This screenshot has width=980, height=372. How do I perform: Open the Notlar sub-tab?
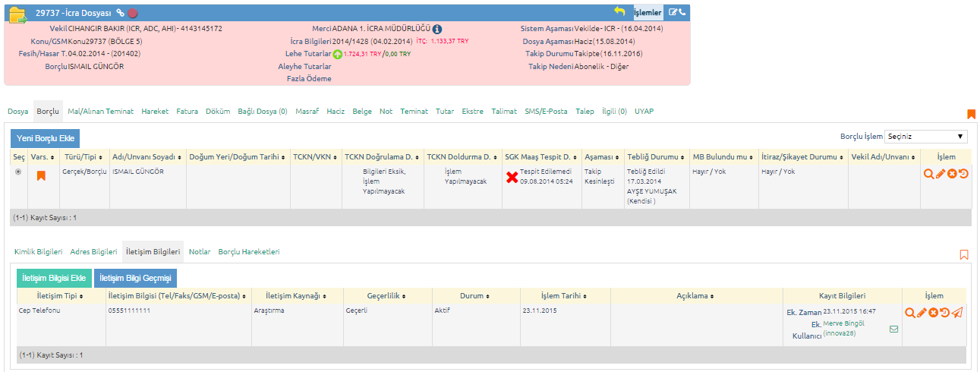(x=200, y=251)
